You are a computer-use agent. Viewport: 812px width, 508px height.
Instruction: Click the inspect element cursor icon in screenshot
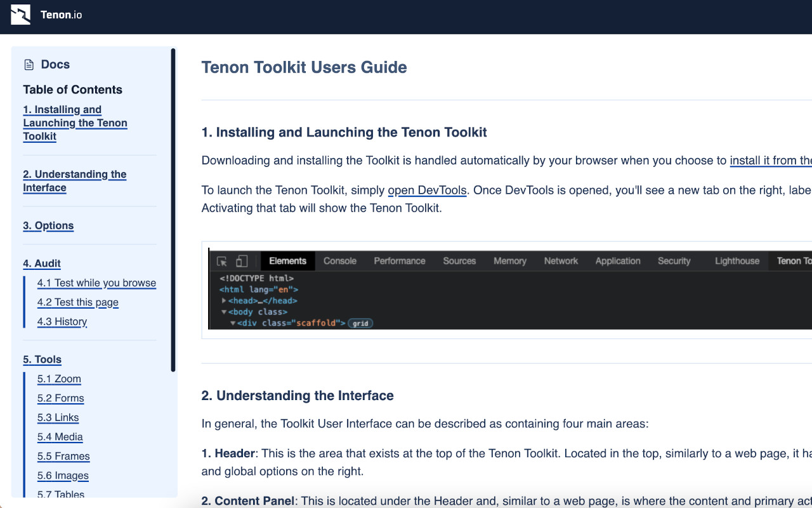222,261
